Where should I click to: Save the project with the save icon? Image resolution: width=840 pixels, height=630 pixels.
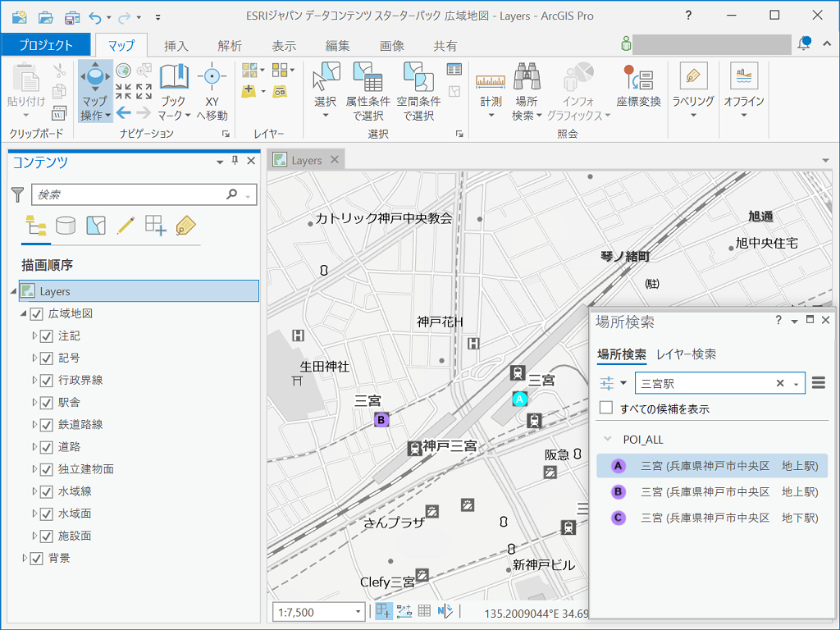[72, 17]
